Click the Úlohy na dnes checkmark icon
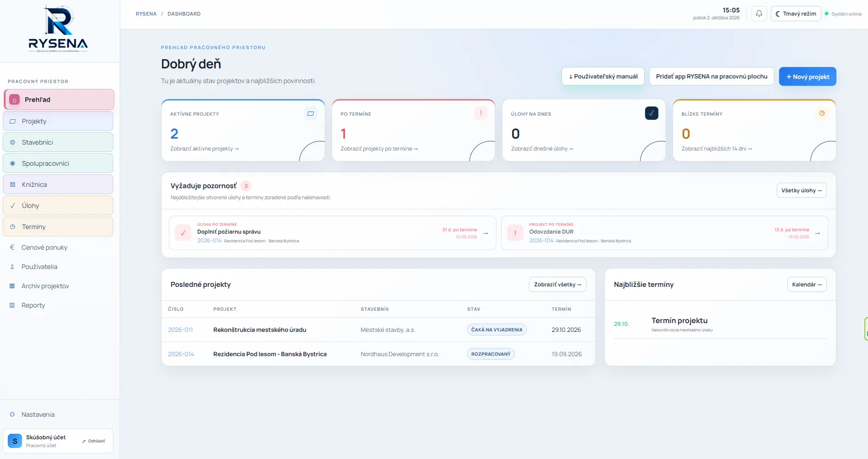Screen dimensions: 868x459 (651, 113)
